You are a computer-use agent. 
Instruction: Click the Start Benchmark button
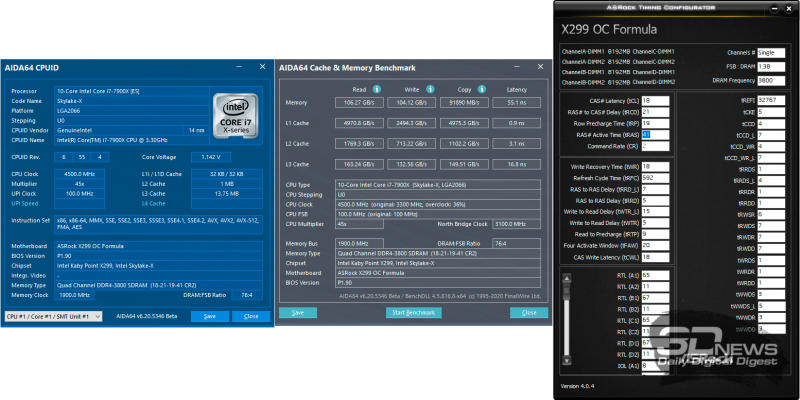coord(414,313)
